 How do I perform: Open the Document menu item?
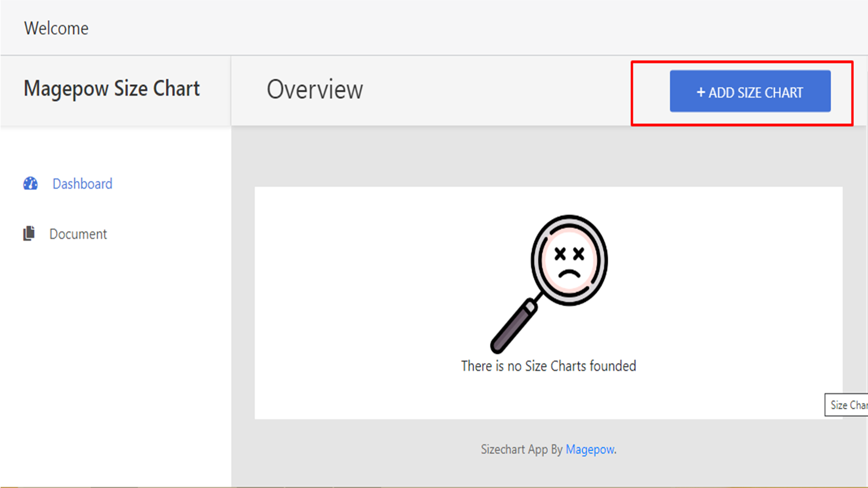(78, 234)
